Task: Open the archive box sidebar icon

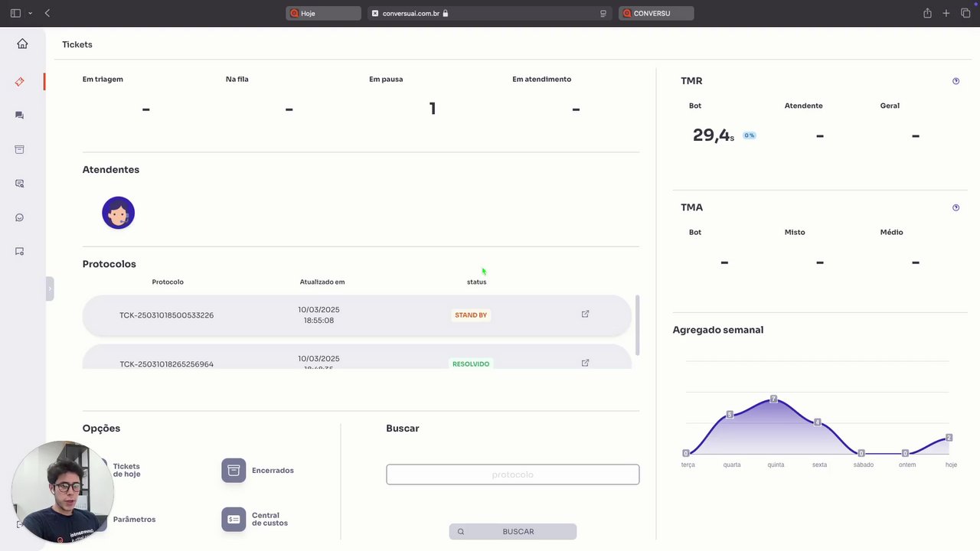Action: tap(20, 149)
